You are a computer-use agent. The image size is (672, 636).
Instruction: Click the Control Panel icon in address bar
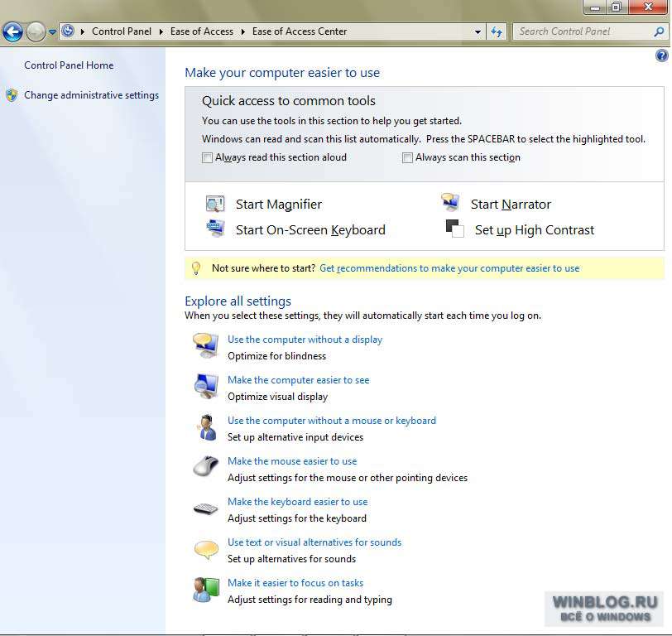68,31
